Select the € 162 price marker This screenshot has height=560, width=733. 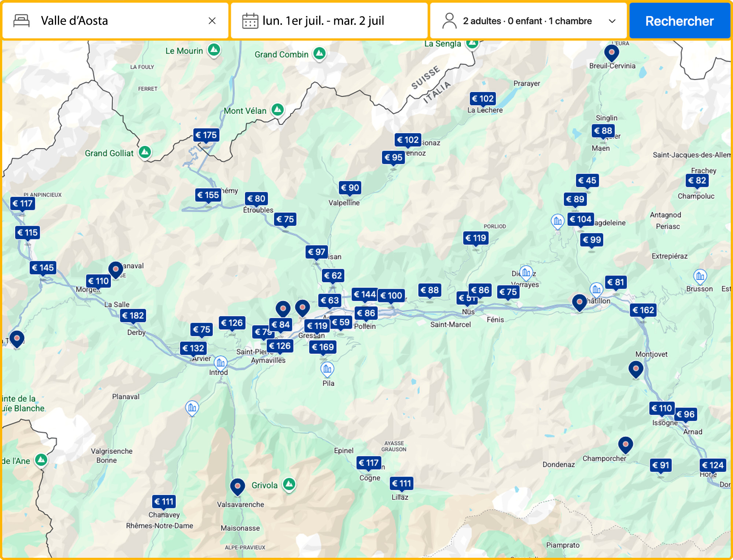(643, 310)
